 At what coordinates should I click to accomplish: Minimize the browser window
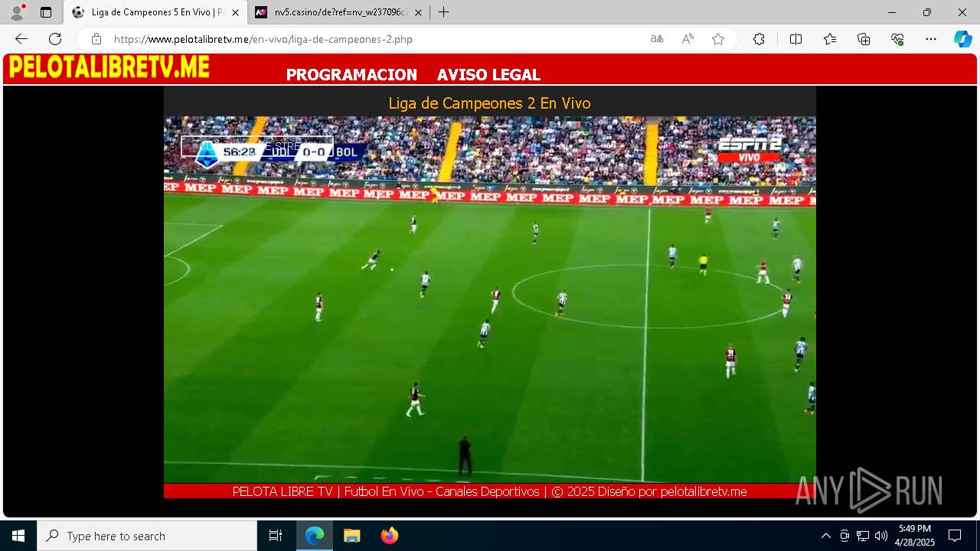coord(892,12)
